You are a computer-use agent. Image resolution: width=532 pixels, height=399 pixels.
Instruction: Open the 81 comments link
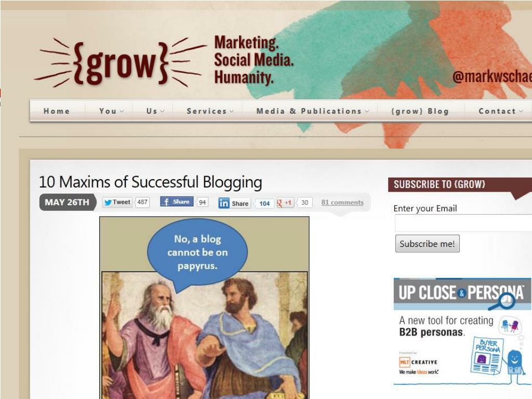[x=342, y=202]
